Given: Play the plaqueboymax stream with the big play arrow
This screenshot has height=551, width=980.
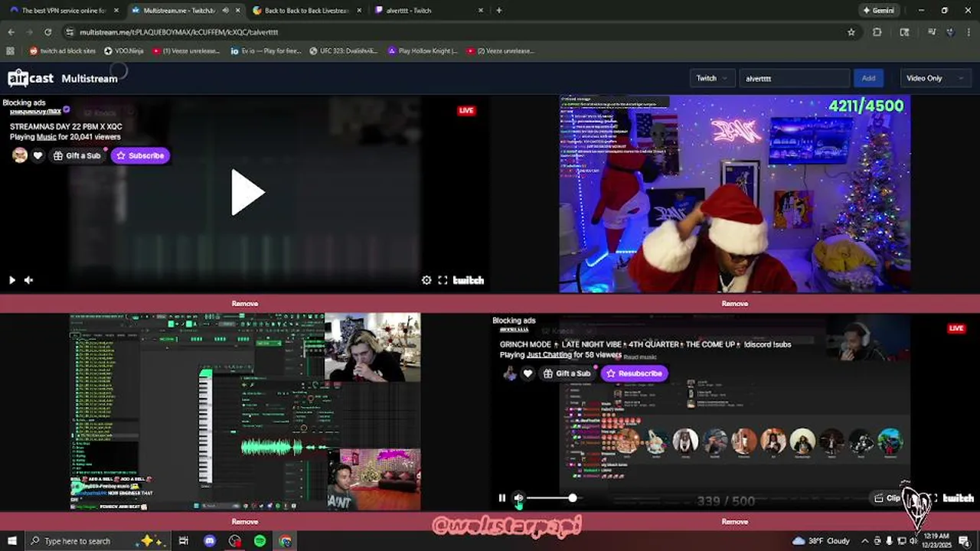Looking at the screenshot, I should pos(247,192).
